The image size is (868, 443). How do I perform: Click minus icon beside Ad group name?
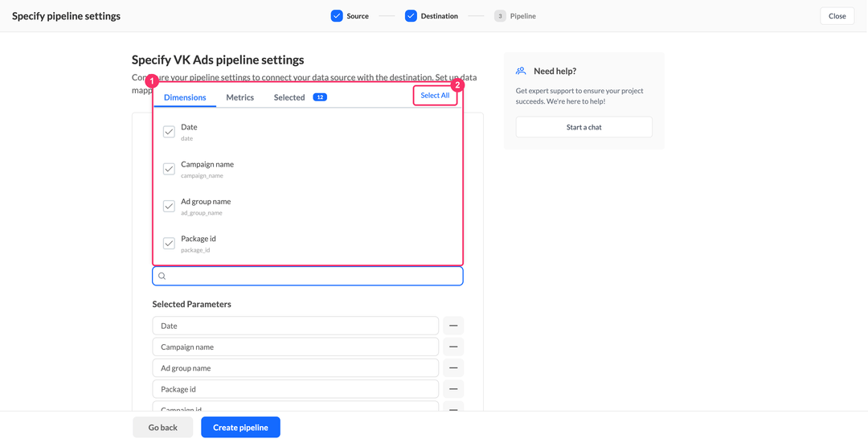[x=453, y=367]
